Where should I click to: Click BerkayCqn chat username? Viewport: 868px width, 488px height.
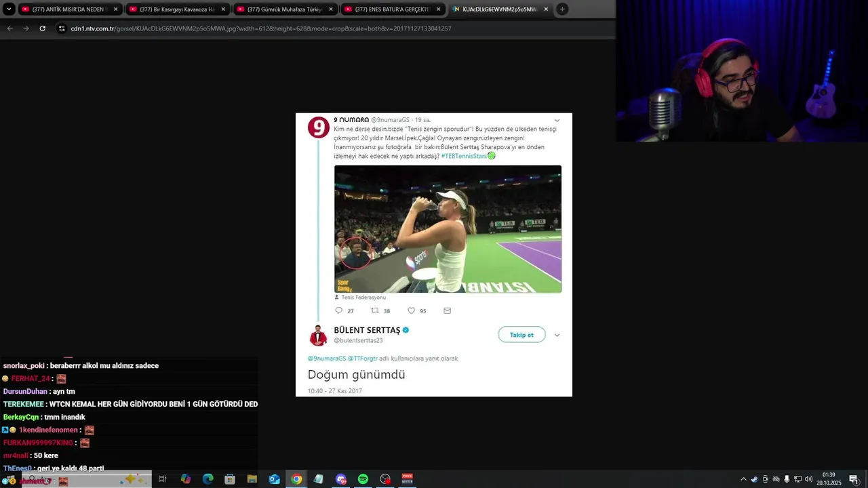point(21,418)
